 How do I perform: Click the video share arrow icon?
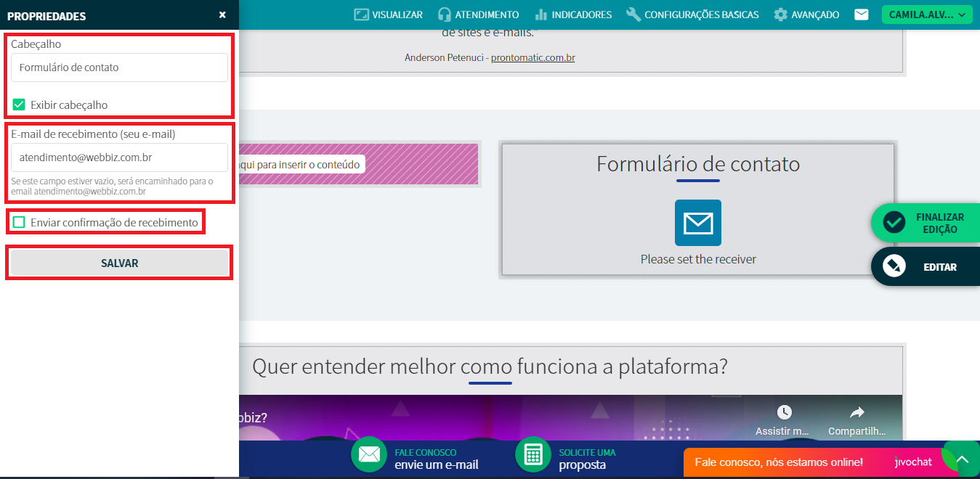pos(857,412)
